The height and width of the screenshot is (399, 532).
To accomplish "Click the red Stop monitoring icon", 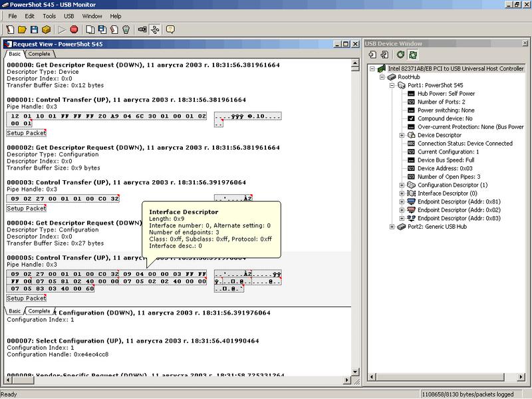I will 74,29.
